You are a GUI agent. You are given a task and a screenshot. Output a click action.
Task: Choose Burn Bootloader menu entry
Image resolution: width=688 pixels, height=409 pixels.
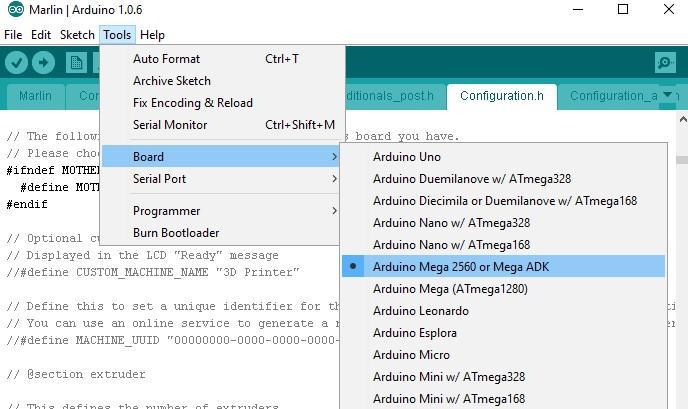176,233
